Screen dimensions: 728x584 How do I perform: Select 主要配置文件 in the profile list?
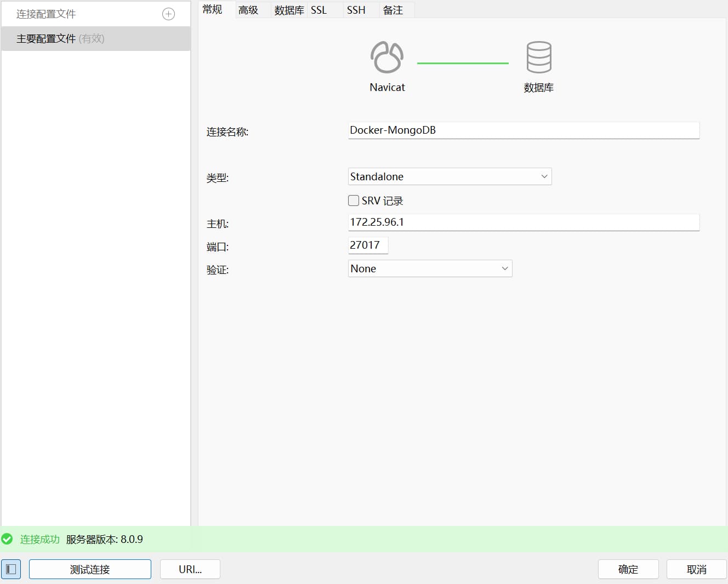point(96,39)
